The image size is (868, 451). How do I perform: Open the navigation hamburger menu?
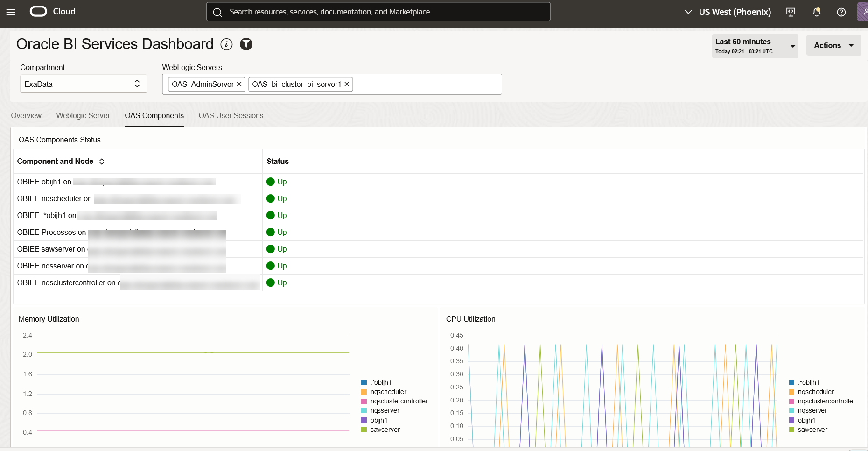11,11
